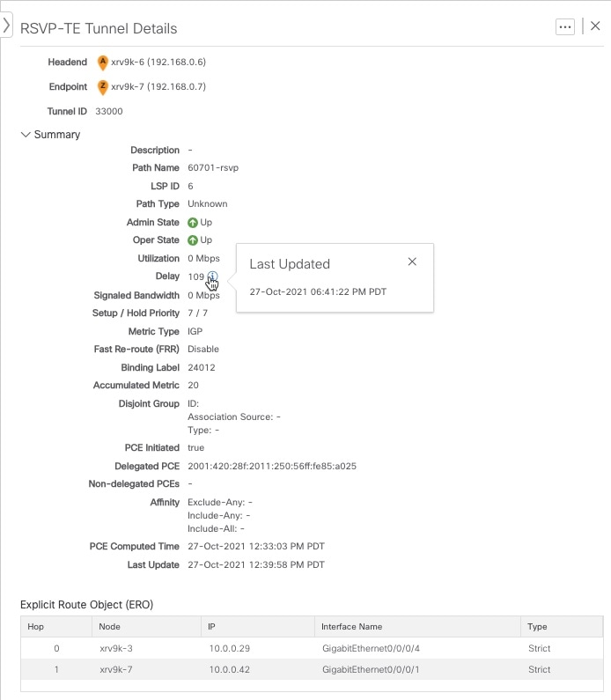Image resolution: width=611 pixels, height=700 pixels.
Task: Click the endpoint xrv9k-7 (192.168.0.7) text
Action: (158, 86)
